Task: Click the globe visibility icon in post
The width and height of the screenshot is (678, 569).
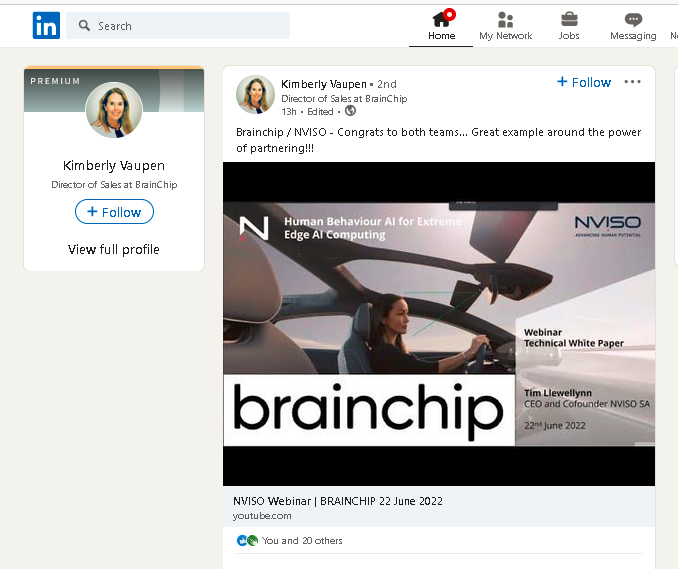Action: pyautogui.click(x=350, y=111)
